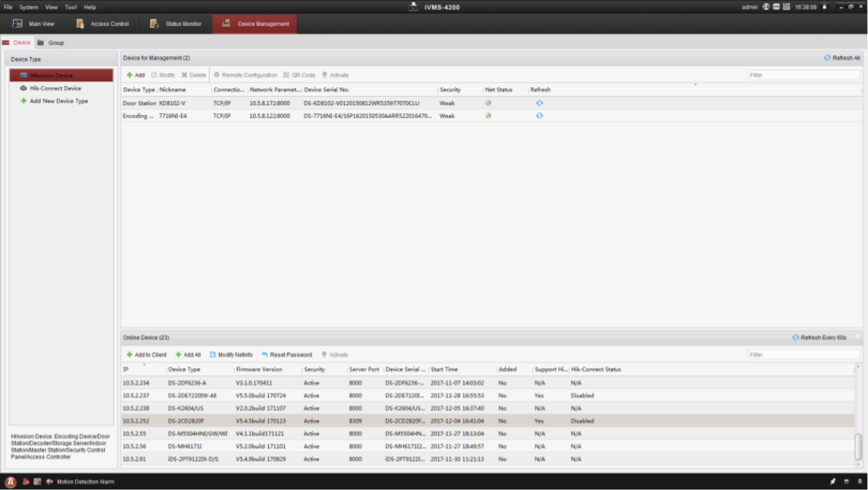Click Refresh Every 60s

click(x=820, y=338)
